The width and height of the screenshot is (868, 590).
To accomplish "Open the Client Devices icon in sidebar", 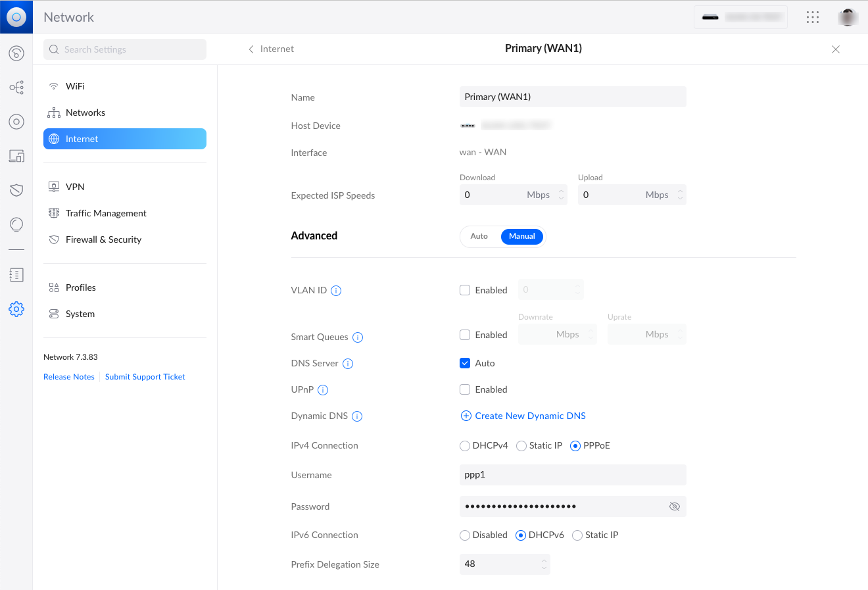I will click(16, 156).
